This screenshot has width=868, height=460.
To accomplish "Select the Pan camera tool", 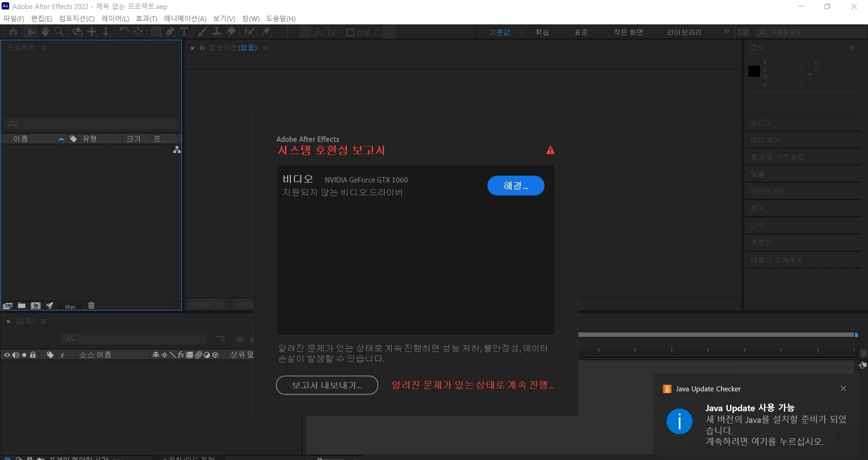I will (92, 32).
